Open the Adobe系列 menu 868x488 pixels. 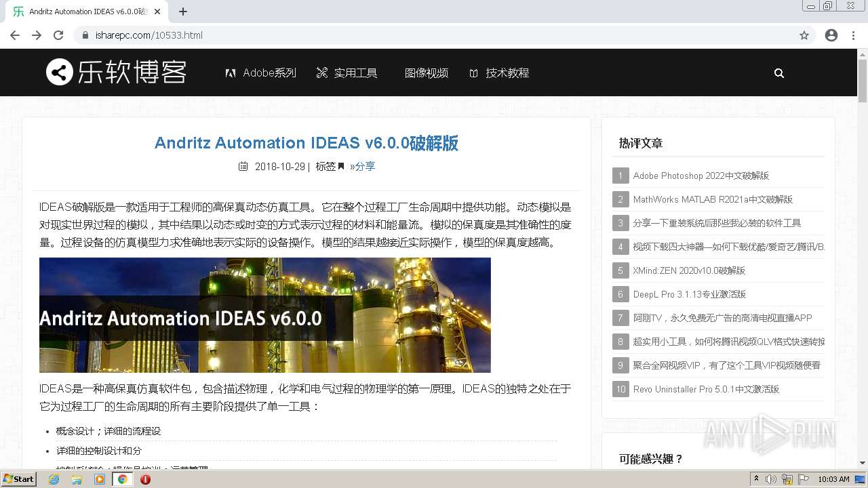click(x=261, y=73)
